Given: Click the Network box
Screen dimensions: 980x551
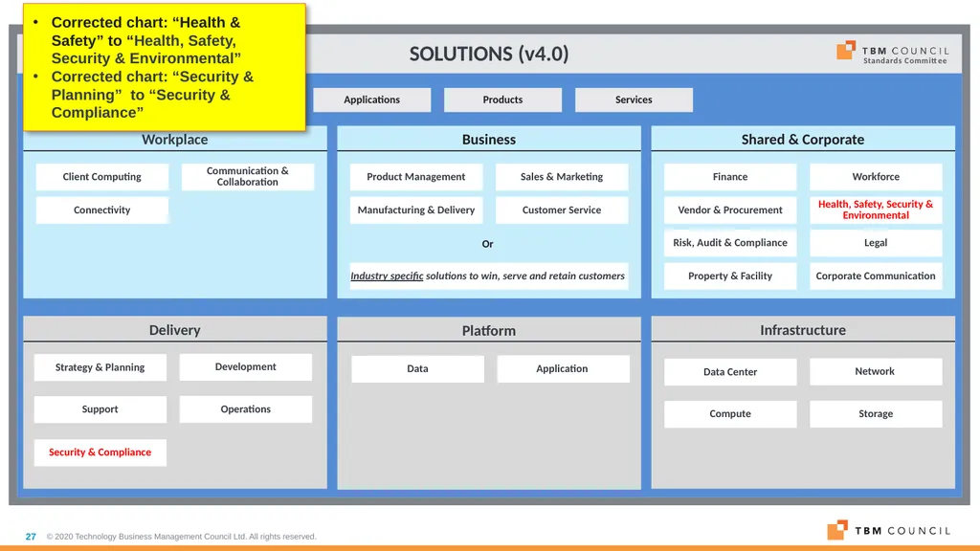Looking at the screenshot, I should point(876,371).
